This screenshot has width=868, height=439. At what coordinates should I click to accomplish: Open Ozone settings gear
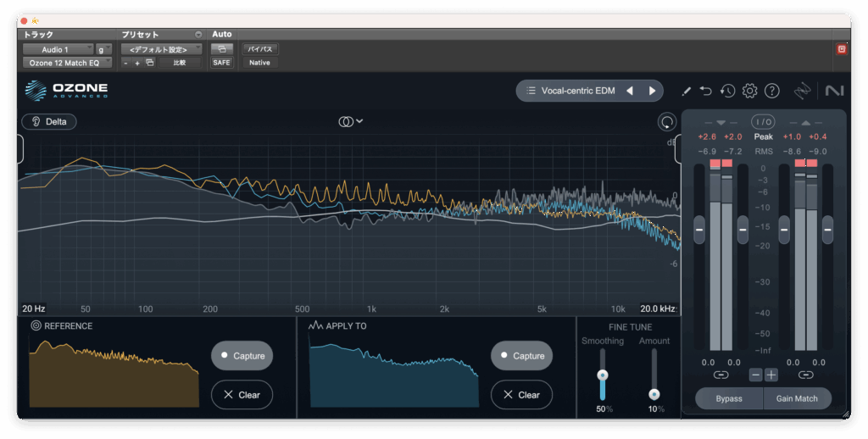749,91
